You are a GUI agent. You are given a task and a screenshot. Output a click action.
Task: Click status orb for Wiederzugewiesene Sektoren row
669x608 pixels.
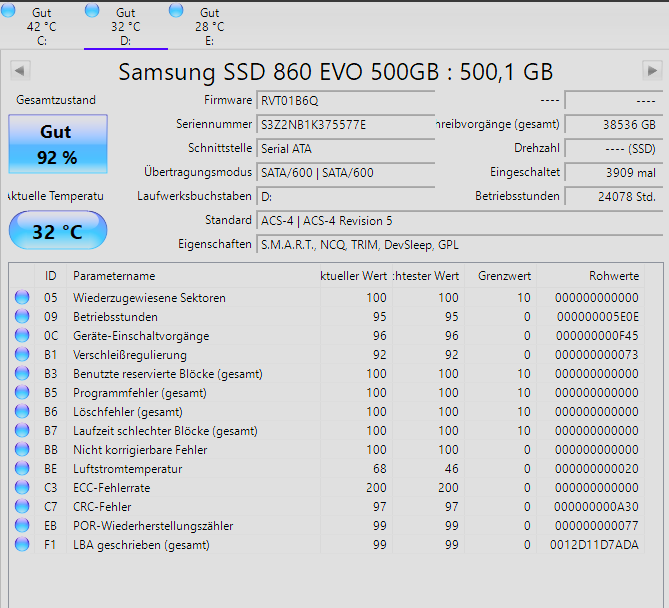click(22, 297)
